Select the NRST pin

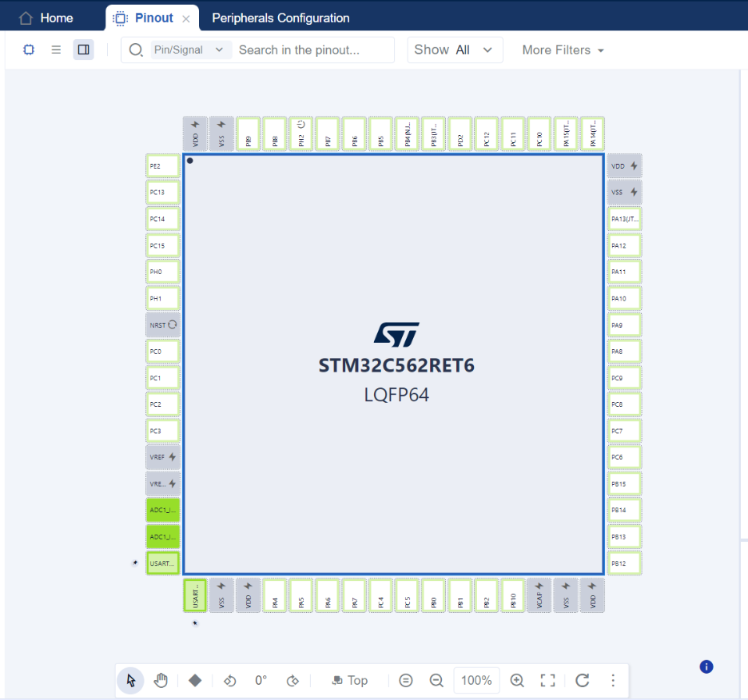tap(163, 325)
